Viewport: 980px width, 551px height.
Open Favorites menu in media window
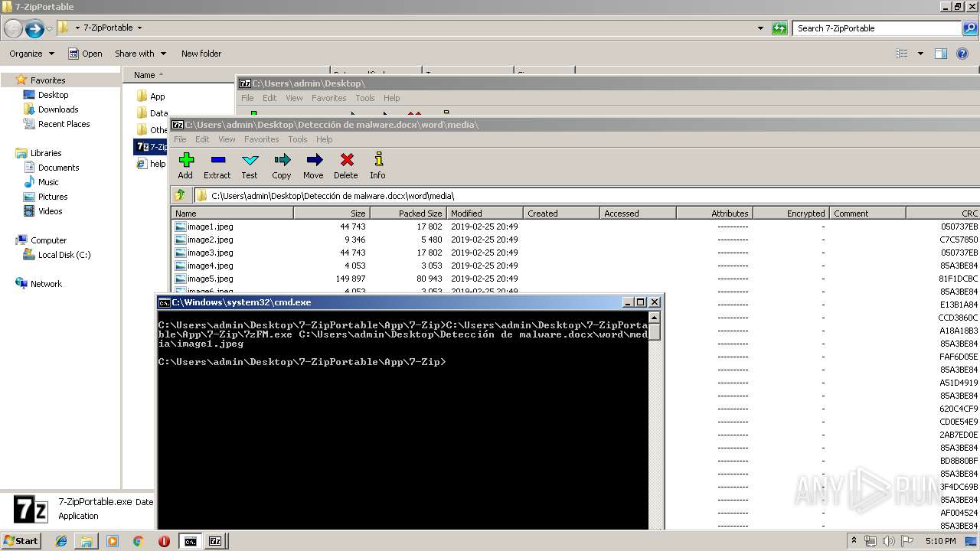click(x=262, y=139)
